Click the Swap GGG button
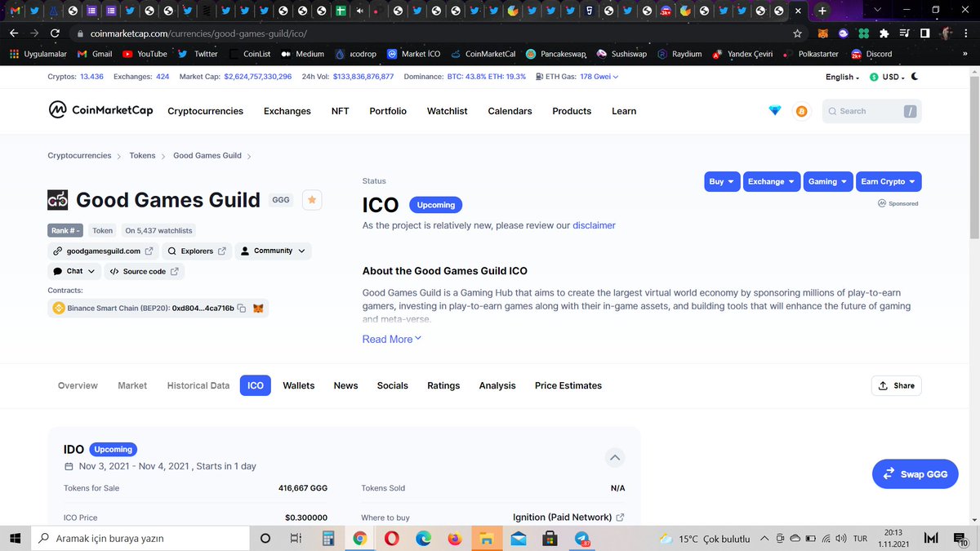Viewport: 980px width, 551px height. (915, 473)
